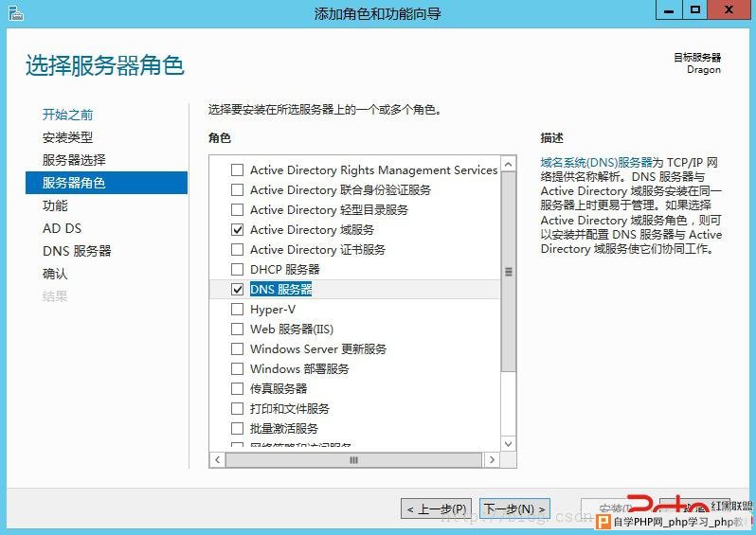Select the AD DS step in sidebar
756x535 pixels.
63,228
